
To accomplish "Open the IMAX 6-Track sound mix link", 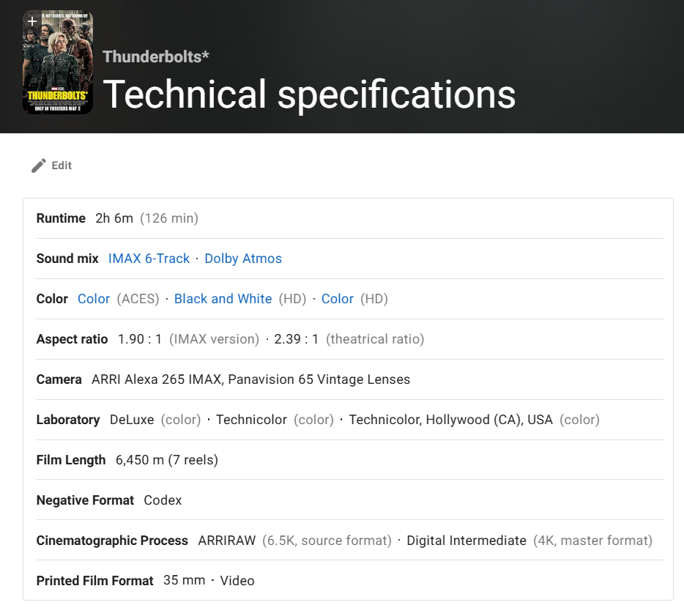I will tap(149, 259).
